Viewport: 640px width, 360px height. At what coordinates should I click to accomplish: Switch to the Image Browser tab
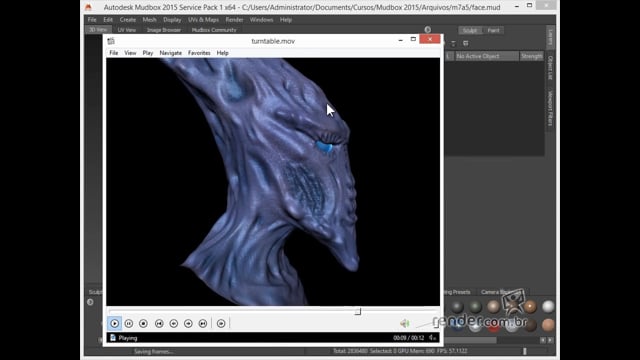[x=164, y=30]
